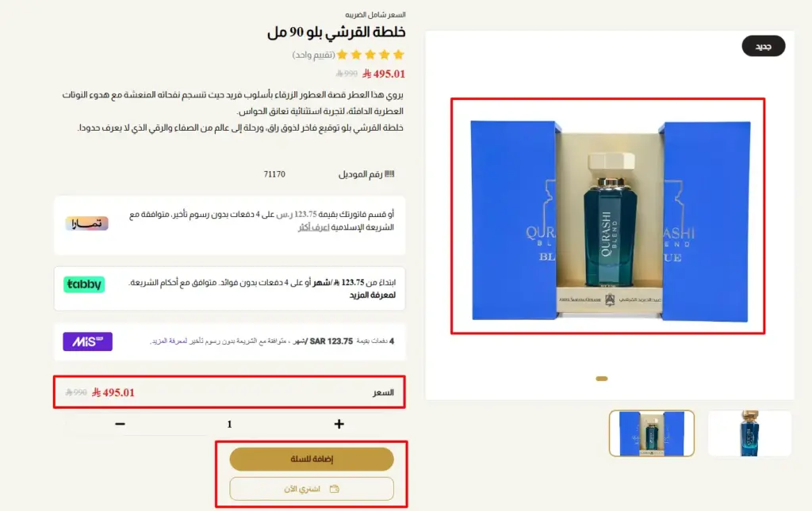Click the fifth rating star

pyautogui.click(x=343, y=55)
